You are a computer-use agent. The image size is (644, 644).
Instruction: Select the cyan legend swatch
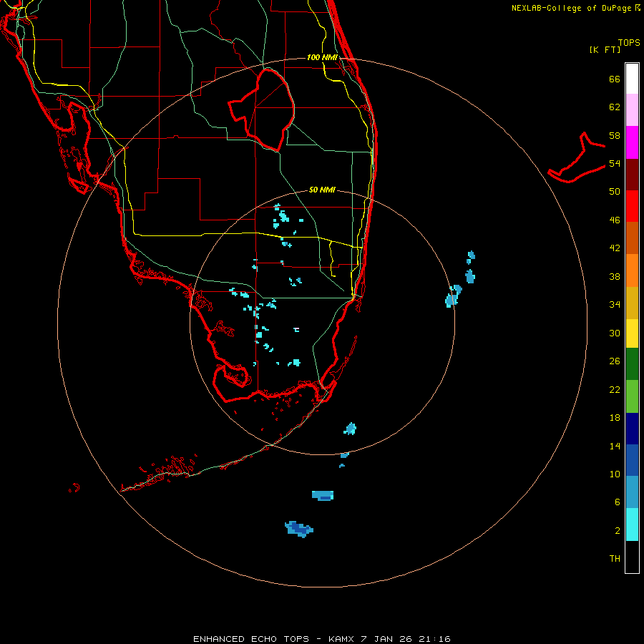point(632,525)
